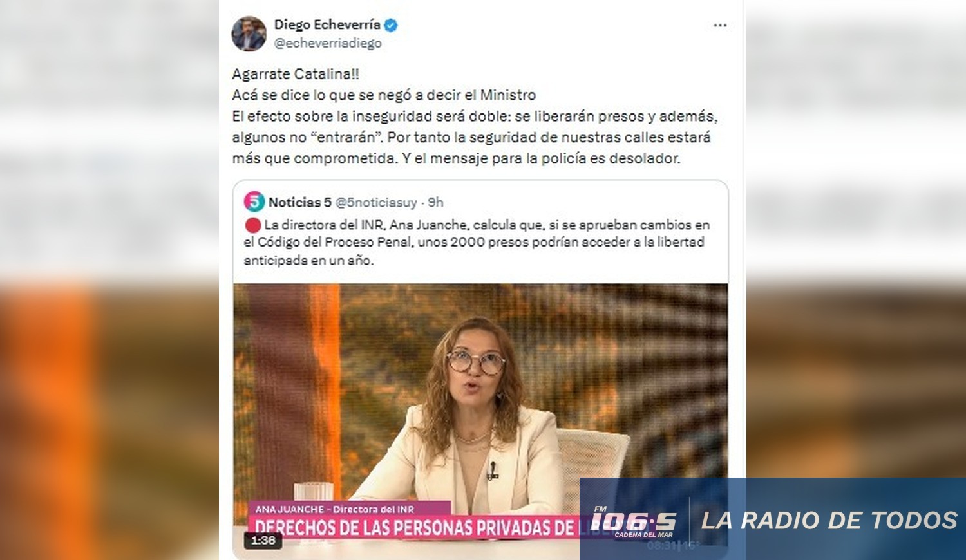Image resolution: width=966 pixels, height=560 pixels.
Task: Click the FM 106.5 Cadena del Mar logo
Action: 633,521
